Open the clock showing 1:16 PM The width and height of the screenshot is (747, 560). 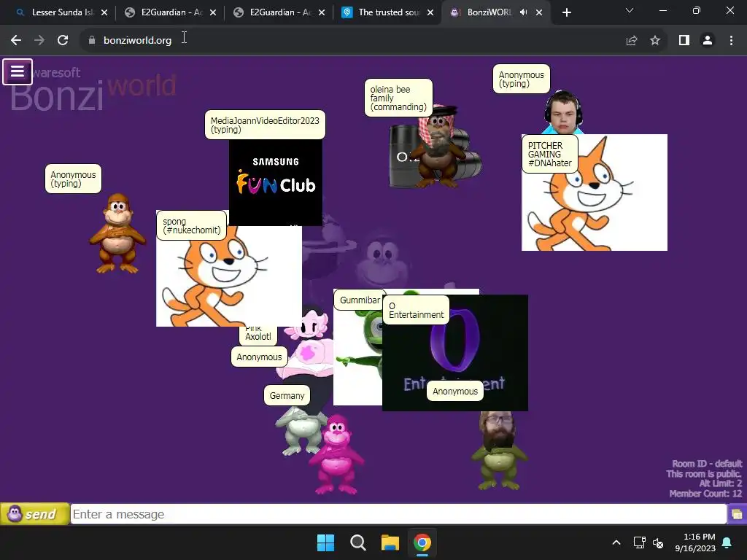(x=695, y=542)
